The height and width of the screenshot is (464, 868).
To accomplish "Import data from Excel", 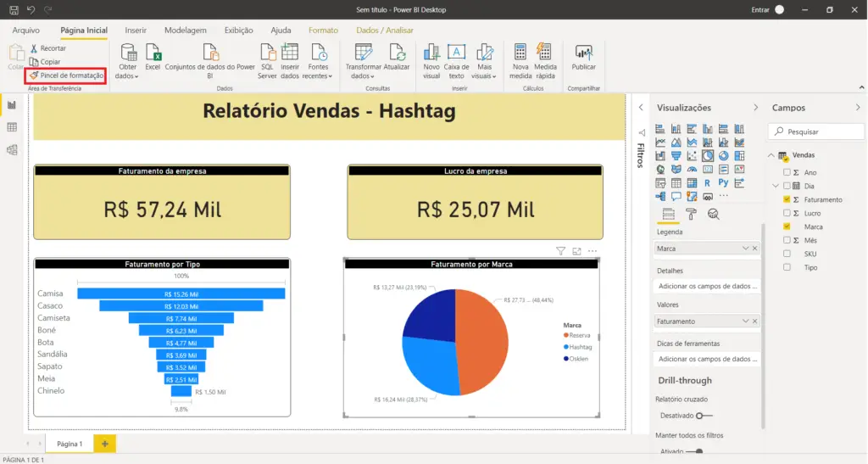I will 153,58.
